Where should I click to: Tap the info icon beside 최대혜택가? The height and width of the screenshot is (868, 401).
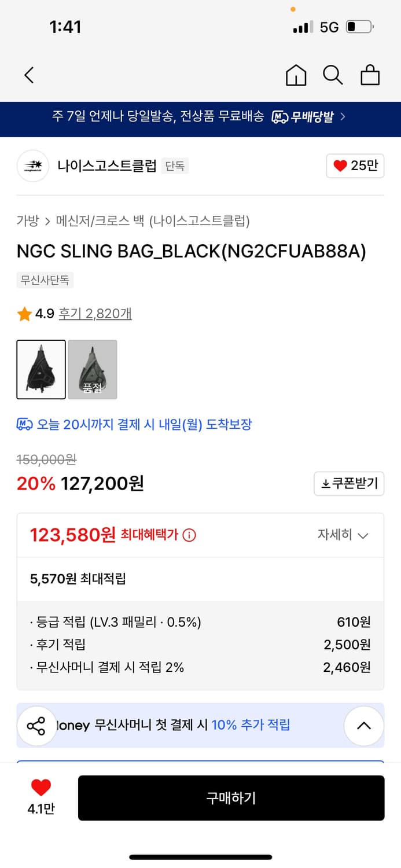point(189,535)
